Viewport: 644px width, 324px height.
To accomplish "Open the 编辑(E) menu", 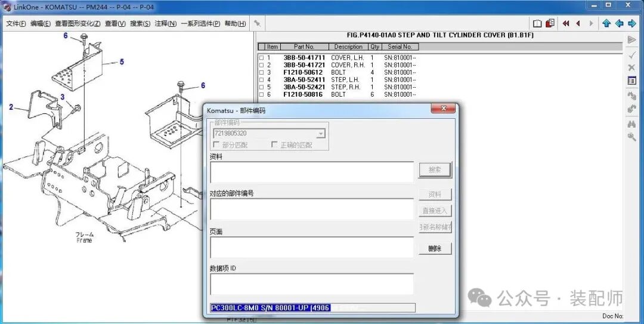I will (x=41, y=24).
